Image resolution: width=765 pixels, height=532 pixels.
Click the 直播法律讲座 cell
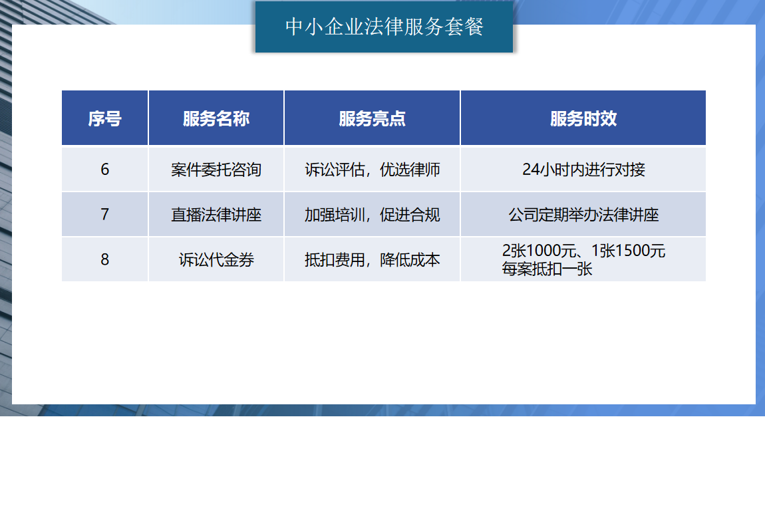[216, 214]
